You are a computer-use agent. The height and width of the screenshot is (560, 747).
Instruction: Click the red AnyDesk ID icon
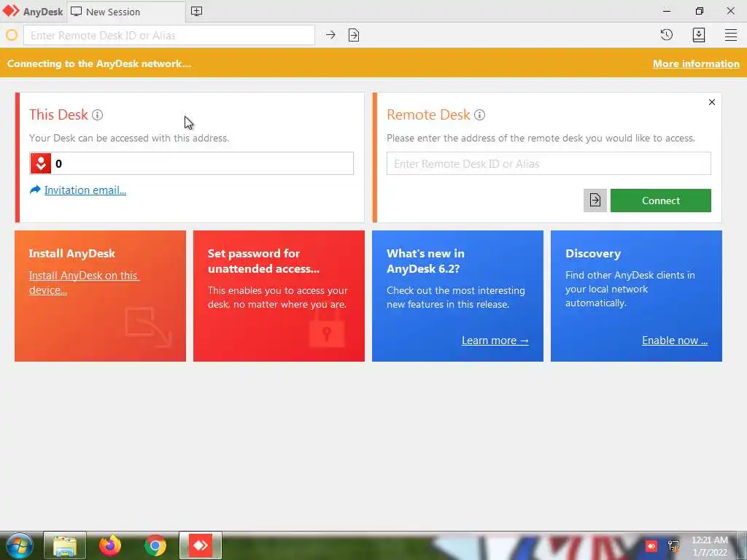[x=41, y=163]
